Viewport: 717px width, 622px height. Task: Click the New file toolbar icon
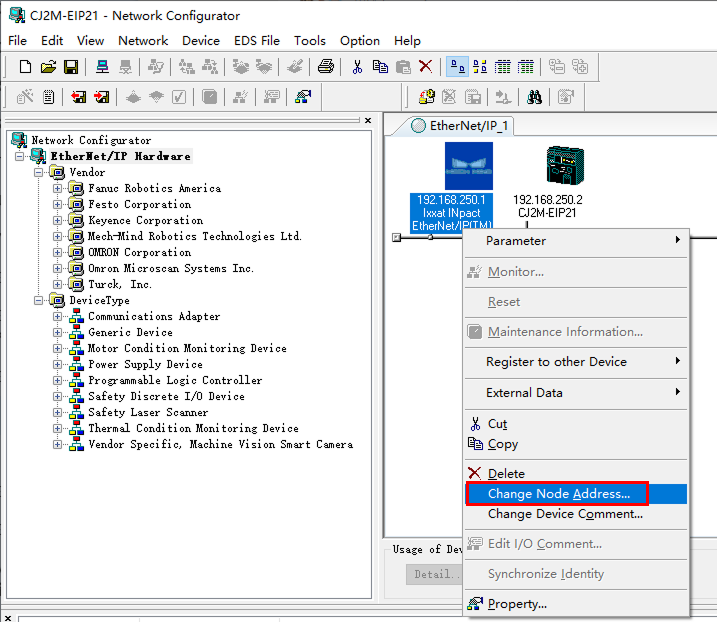tap(26, 67)
